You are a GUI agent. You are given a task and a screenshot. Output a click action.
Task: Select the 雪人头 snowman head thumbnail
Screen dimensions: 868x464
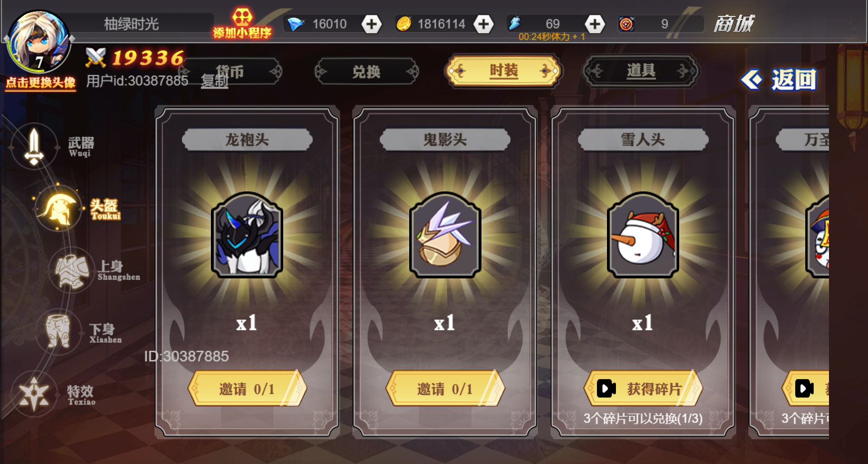[x=643, y=235]
